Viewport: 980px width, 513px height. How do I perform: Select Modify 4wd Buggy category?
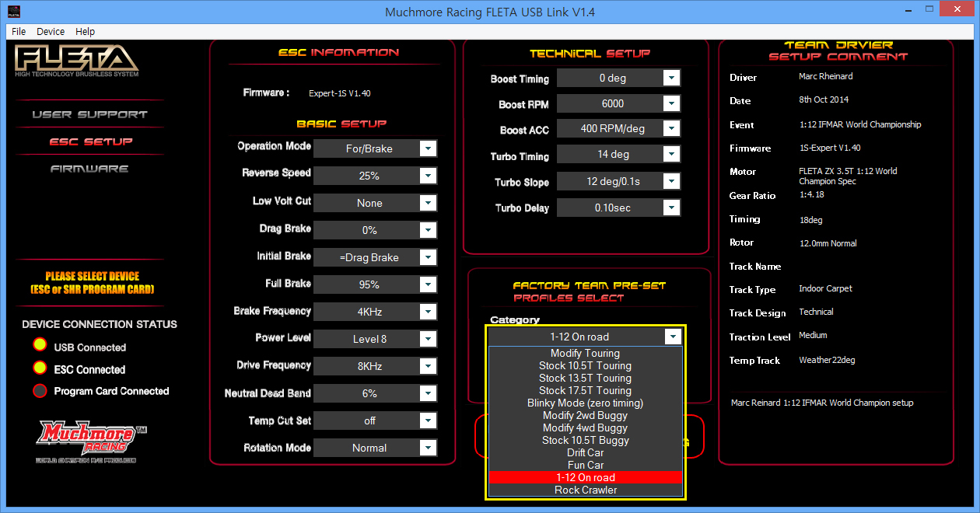coord(586,427)
